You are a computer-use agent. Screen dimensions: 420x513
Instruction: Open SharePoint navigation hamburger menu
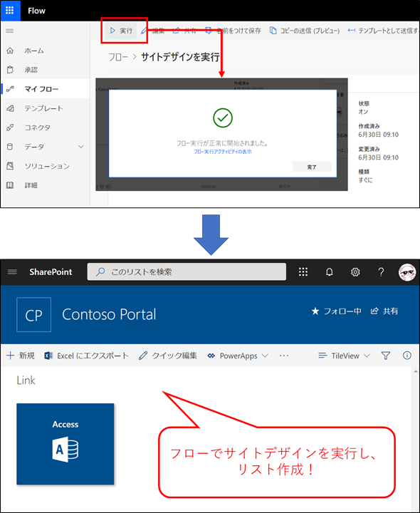[12, 272]
